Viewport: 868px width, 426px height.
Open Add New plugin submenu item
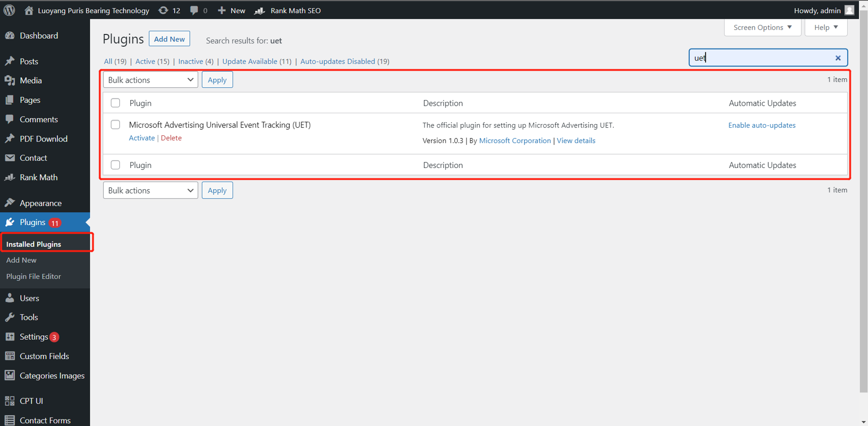(x=21, y=260)
